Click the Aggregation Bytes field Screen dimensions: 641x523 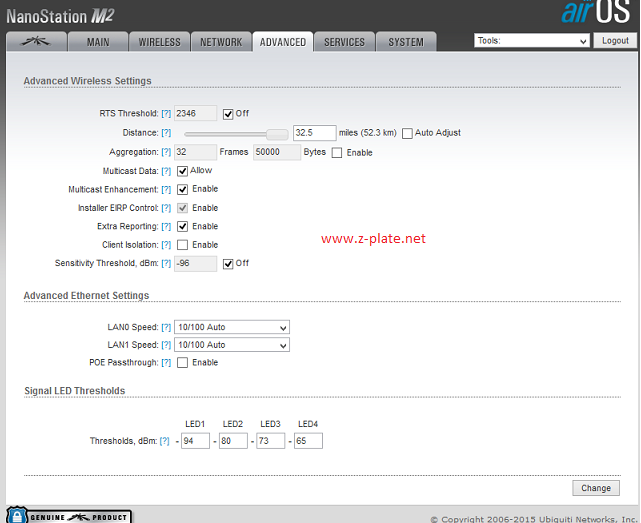[x=277, y=152]
